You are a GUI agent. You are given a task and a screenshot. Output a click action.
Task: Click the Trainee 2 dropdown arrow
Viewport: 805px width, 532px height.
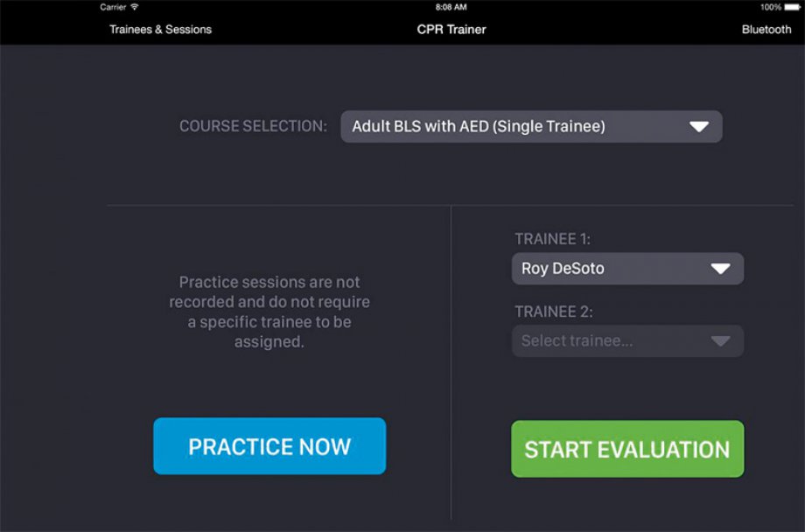click(720, 341)
